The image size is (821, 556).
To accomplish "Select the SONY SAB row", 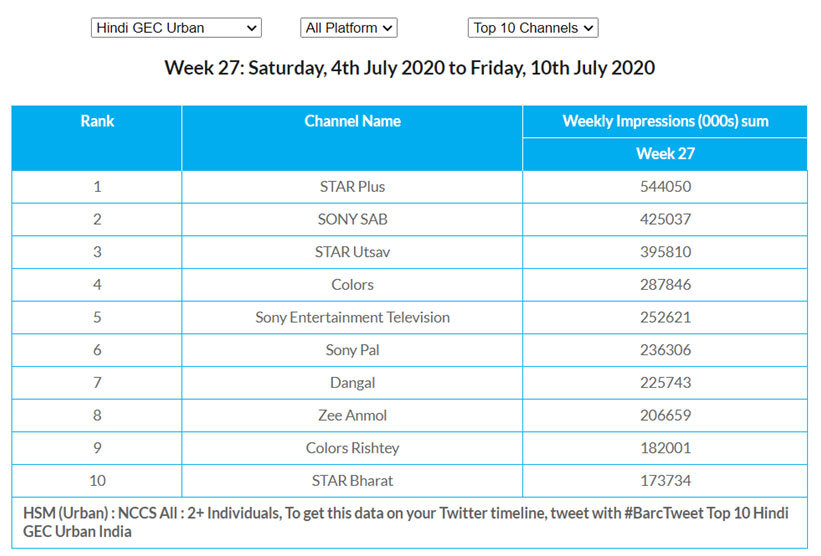I will coord(352,219).
